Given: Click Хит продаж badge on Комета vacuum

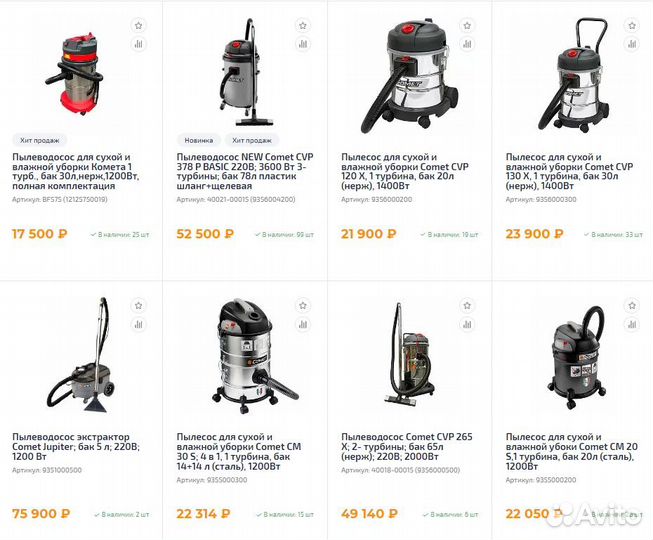Looking at the screenshot, I should [x=40, y=140].
